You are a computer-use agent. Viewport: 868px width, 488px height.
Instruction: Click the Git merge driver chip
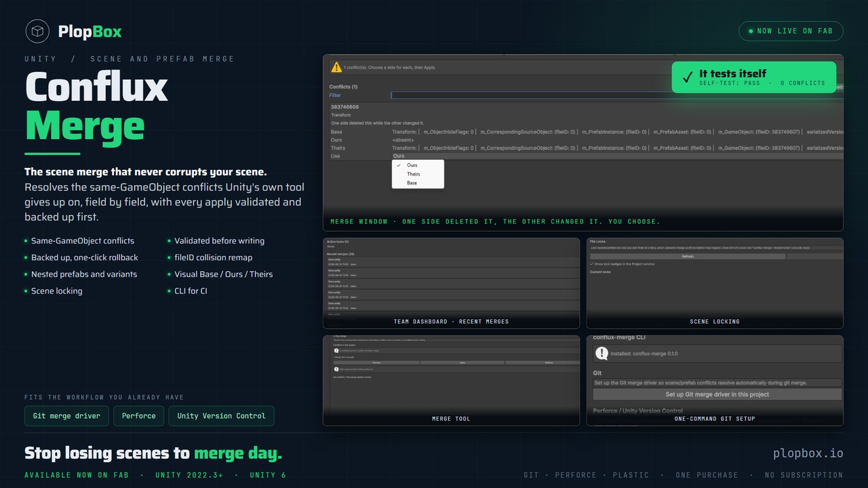pyautogui.click(x=66, y=416)
